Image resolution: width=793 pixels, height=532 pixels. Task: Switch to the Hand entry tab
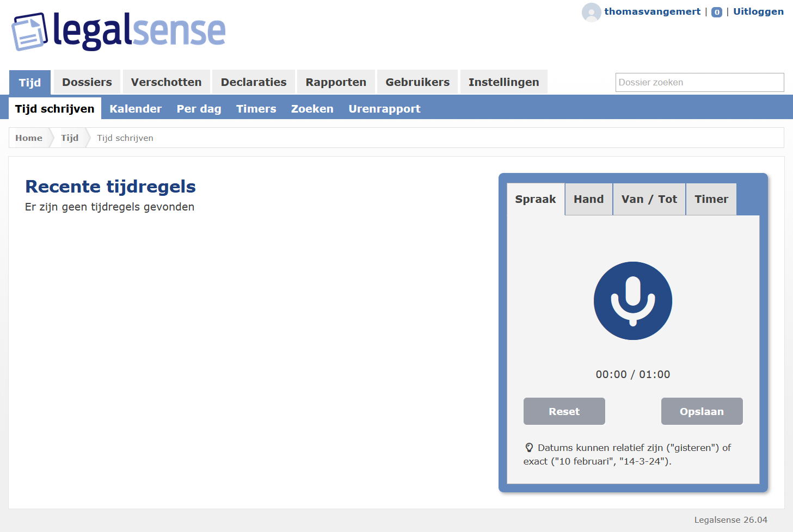tap(589, 199)
